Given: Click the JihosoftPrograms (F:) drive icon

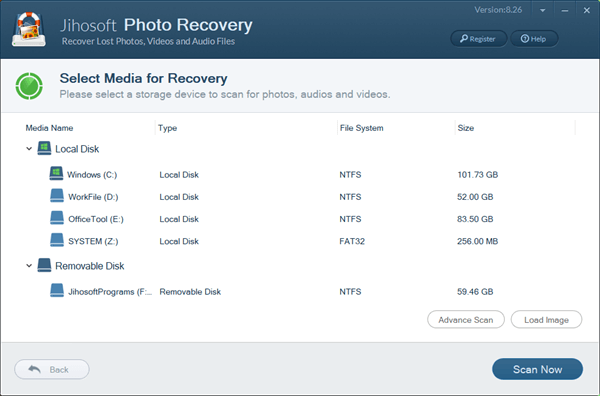Looking at the screenshot, I should 57,290.
